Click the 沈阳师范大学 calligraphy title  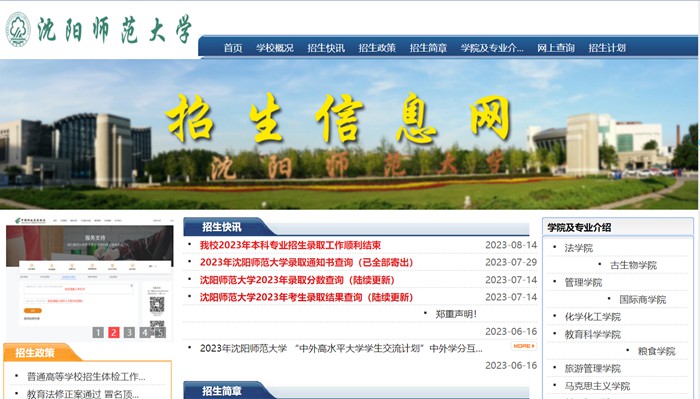click(114, 30)
